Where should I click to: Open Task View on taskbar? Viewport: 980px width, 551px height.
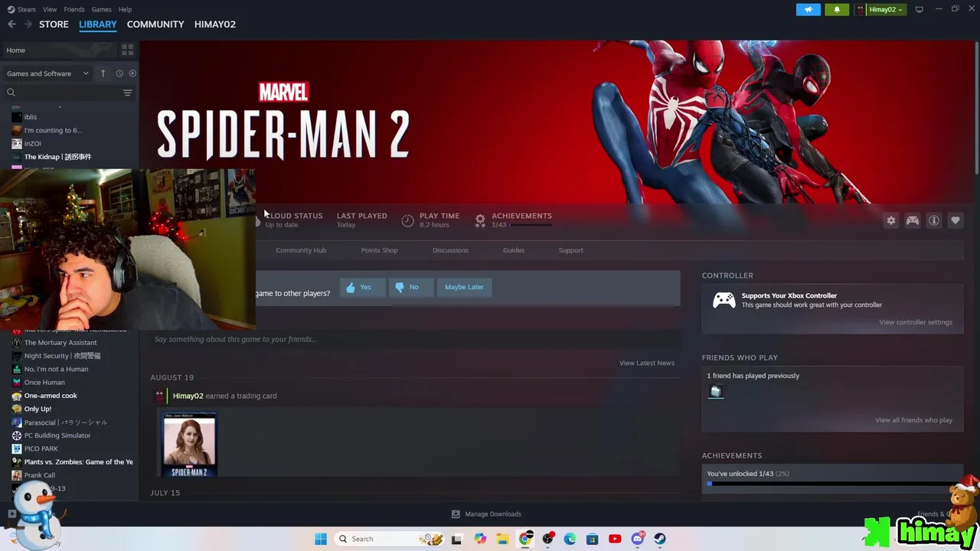[x=456, y=539]
